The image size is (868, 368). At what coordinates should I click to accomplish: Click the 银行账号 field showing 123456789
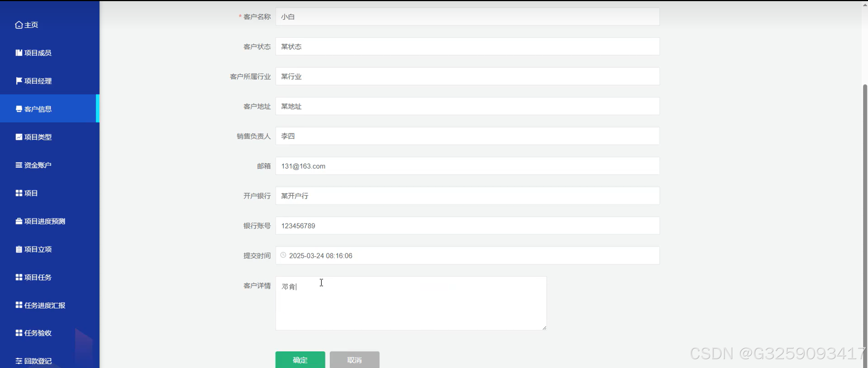467,225
